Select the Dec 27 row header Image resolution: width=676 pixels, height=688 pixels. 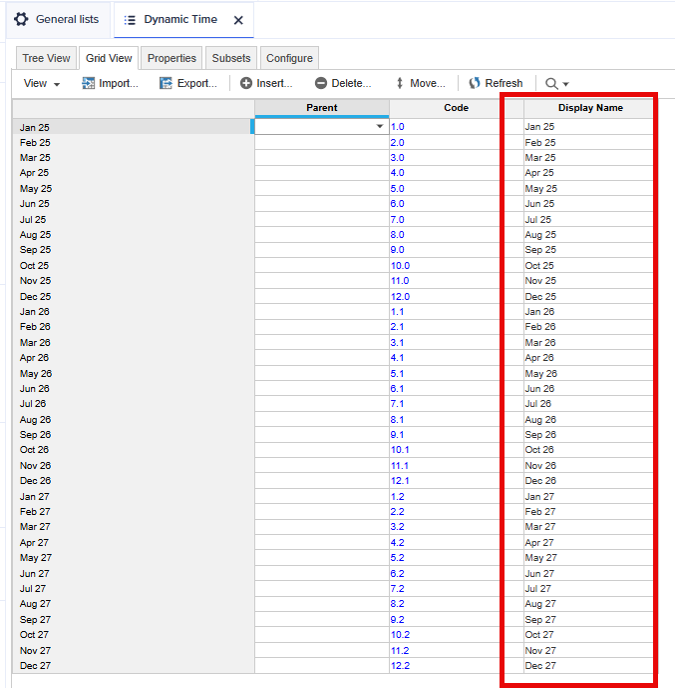tap(133, 666)
